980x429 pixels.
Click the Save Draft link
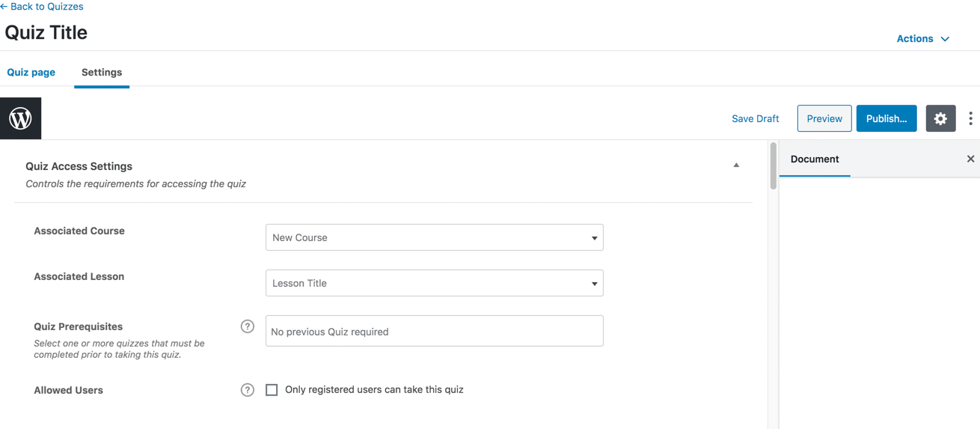[x=755, y=118]
